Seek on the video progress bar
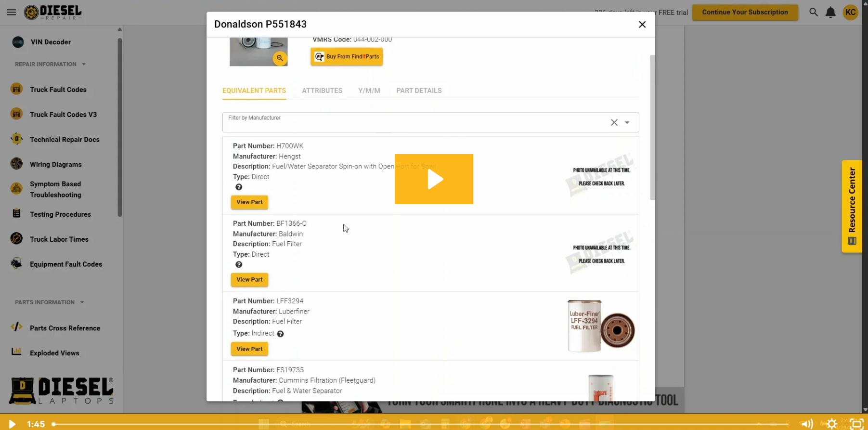Image resolution: width=868 pixels, height=430 pixels. click(421, 424)
